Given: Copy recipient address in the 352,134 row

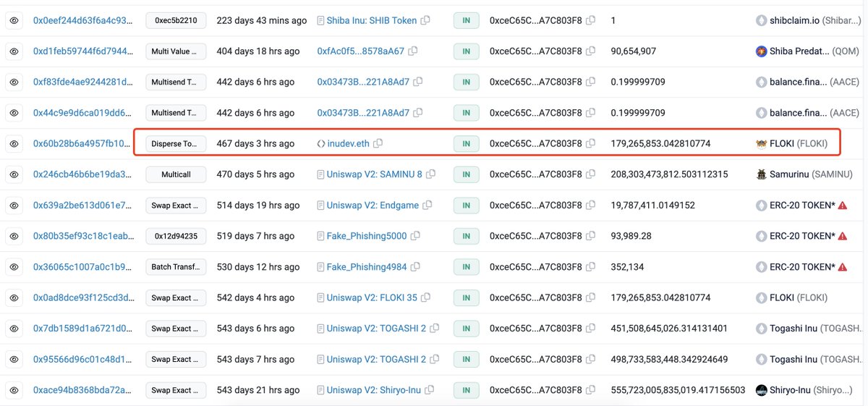Looking at the screenshot, I should 591,267.
